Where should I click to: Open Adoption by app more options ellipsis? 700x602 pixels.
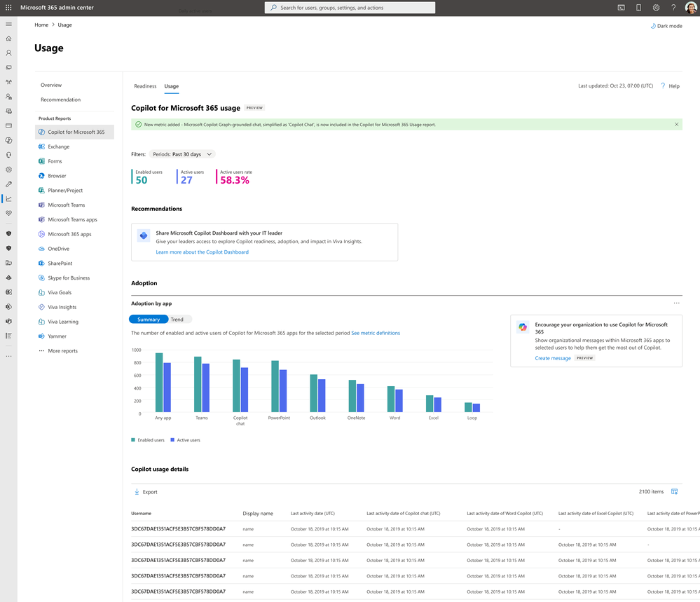click(x=676, y=303)
